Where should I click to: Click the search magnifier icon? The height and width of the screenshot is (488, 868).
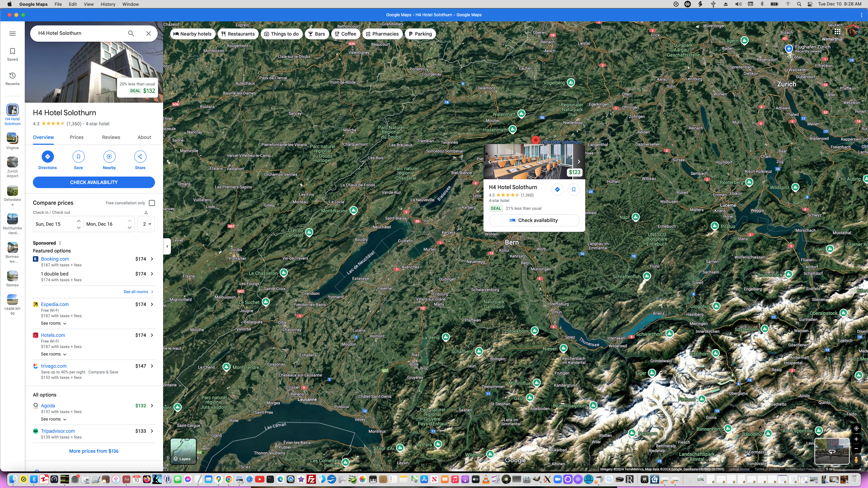(x=131, y=34)
